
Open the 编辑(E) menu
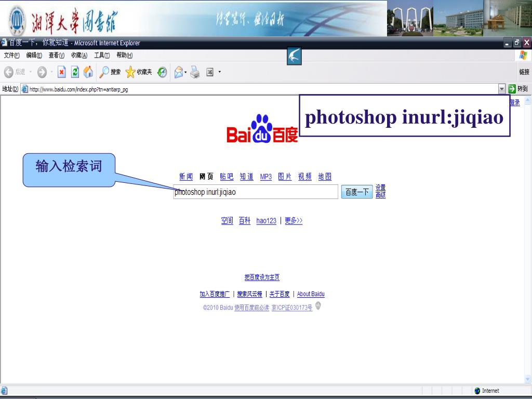pyautogui.click(x=34, y=55)
